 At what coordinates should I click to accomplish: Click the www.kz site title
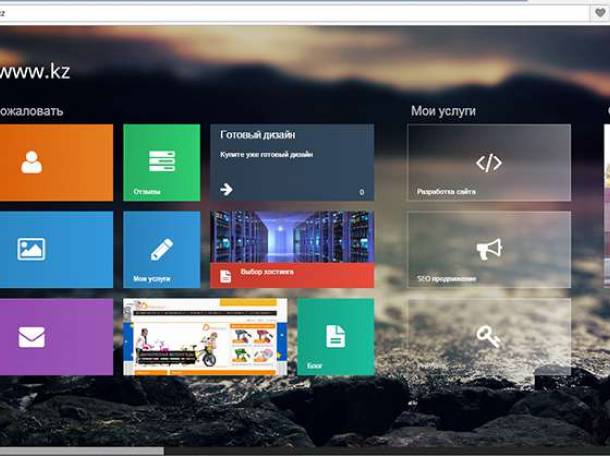pos(35,71)
